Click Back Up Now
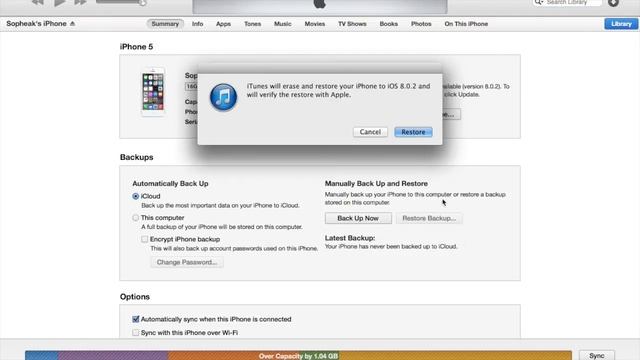This screenshot has height=360, width=640. click(x=358, y=218)
